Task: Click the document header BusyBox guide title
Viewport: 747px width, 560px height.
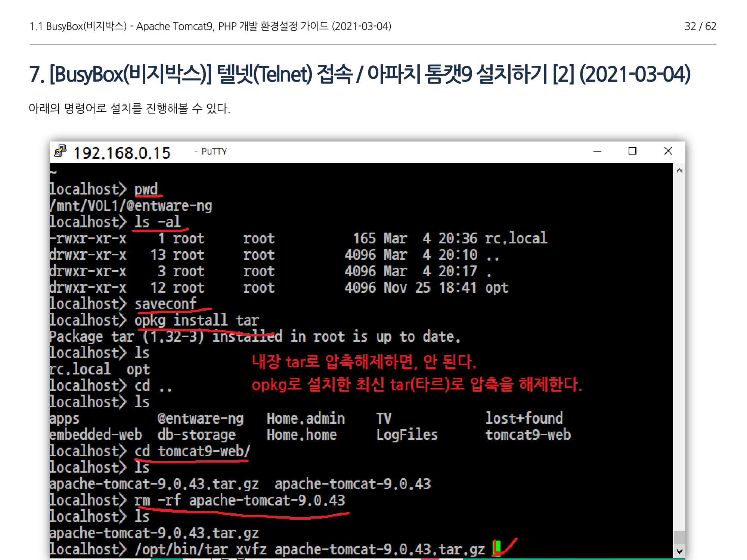Action: point(210,27)
